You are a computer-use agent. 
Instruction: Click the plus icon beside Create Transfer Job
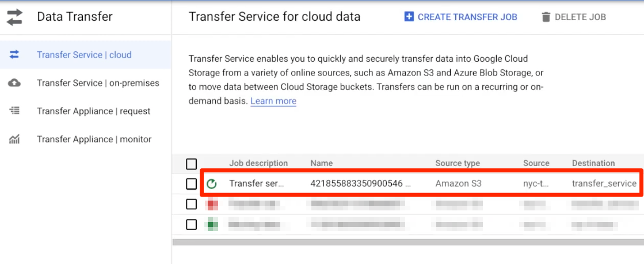point(409,17)
